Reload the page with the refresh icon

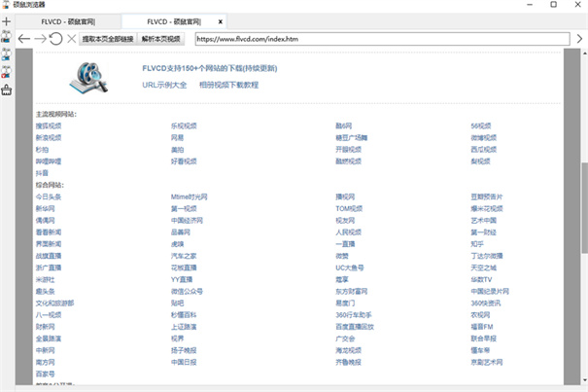(55, 39)
